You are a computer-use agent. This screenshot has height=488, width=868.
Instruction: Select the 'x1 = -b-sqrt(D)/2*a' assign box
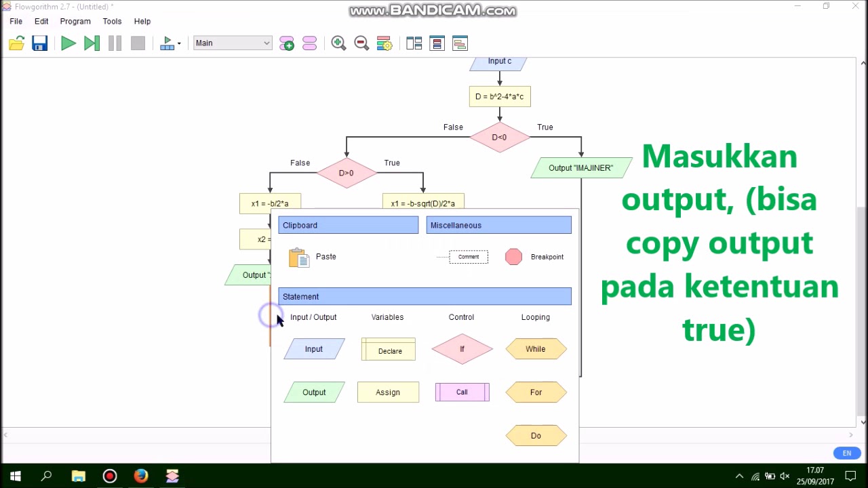click(x=423, y=202)
